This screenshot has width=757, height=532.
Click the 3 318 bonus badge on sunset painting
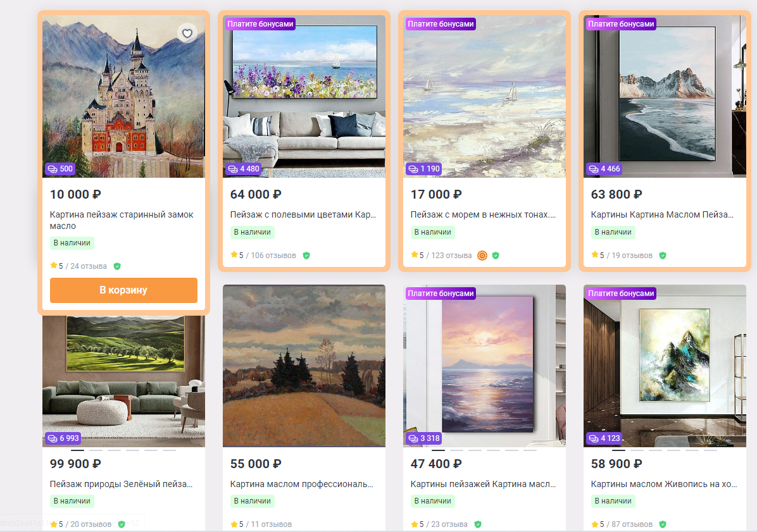click(424, 438)
